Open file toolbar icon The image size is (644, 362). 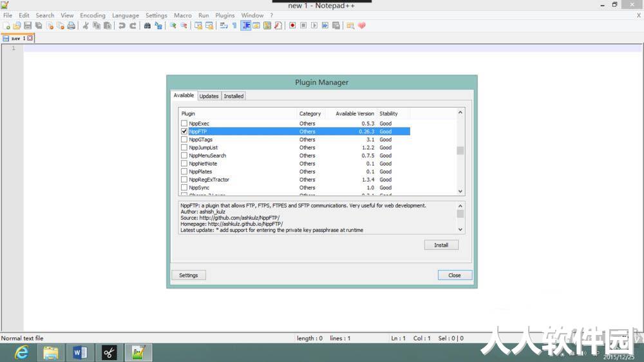[x=17, y=26]
